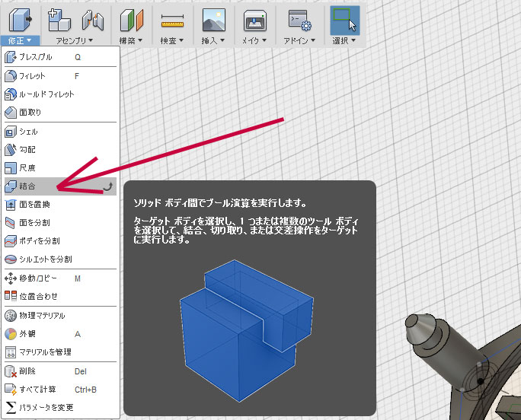Open the Appearance (外観) command
This screenshot has width=521, height=420.
coord(27,333)
